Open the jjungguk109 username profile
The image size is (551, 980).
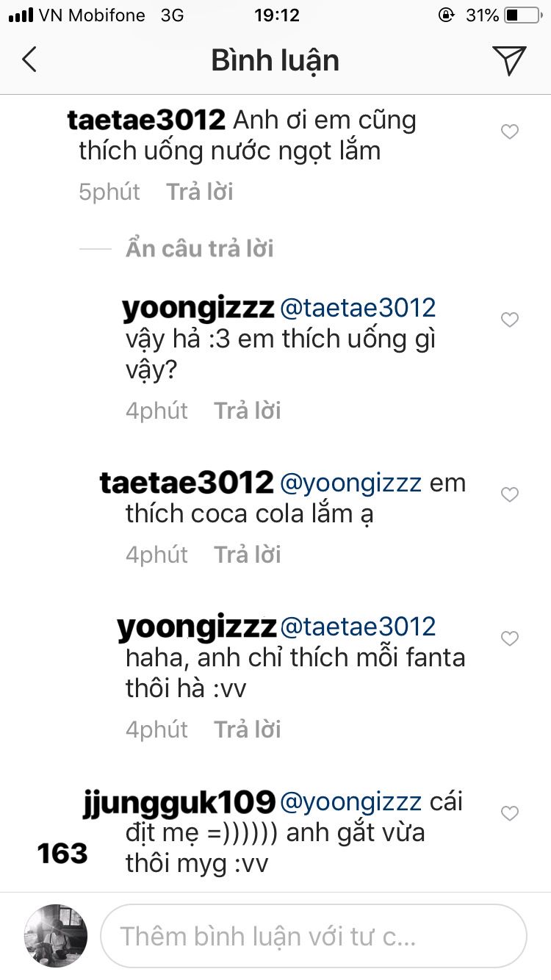181,801
